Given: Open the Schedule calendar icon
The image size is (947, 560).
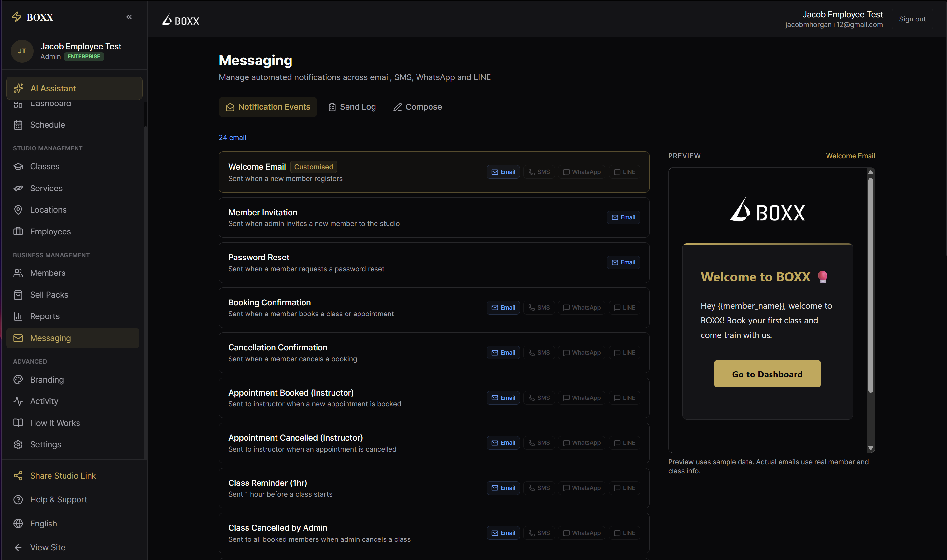Looking at the screenshot, I should 18,125.
